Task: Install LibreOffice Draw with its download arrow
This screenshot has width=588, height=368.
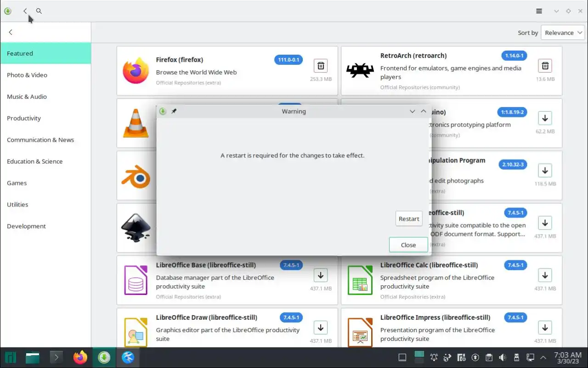Action: click(321, 328)
